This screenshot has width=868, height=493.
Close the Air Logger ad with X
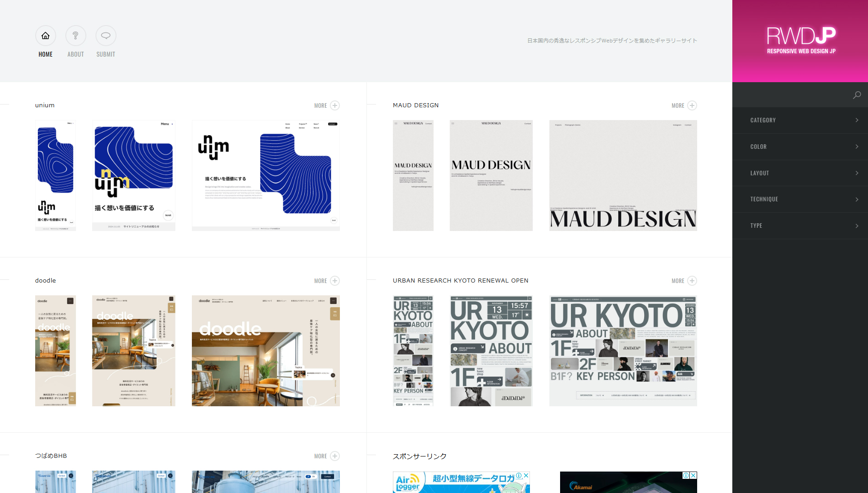pyautogui.click(x=526, y=475)
